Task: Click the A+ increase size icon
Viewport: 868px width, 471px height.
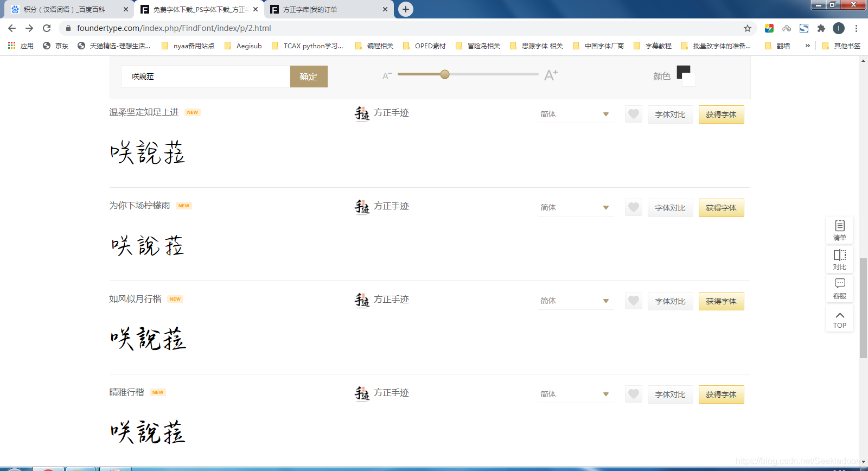Action: click(x=551, y=75)
